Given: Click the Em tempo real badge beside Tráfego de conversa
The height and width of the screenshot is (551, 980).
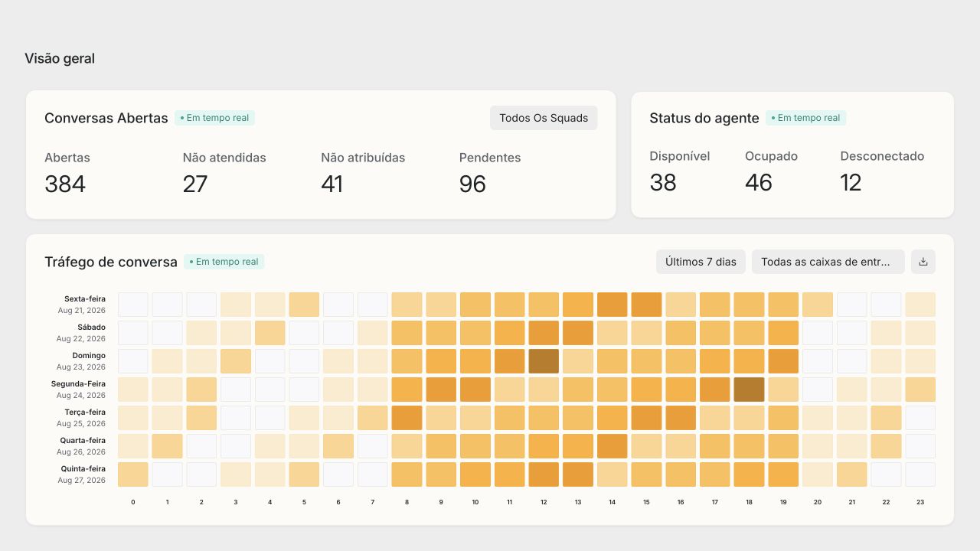Looking at the screenshot, I should click(224, 262).
